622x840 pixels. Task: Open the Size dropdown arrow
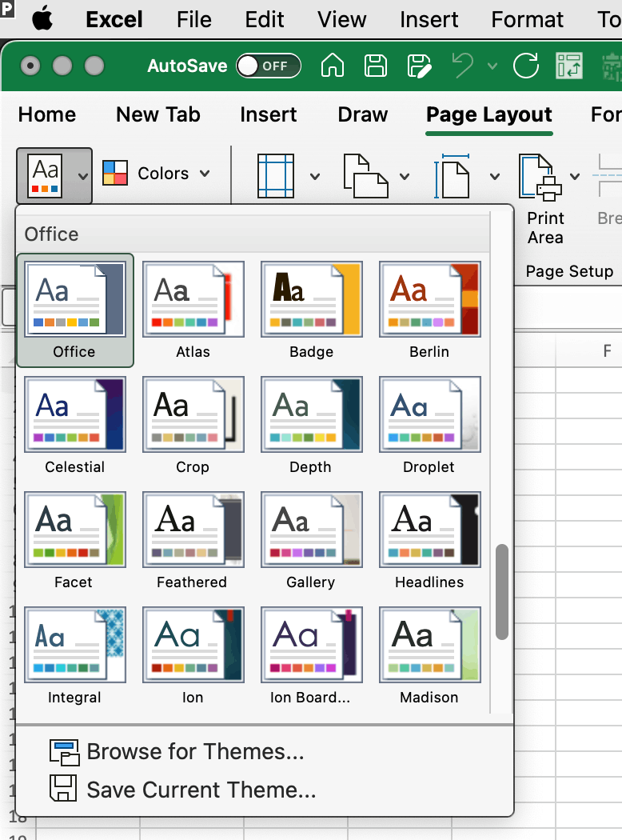495,176
